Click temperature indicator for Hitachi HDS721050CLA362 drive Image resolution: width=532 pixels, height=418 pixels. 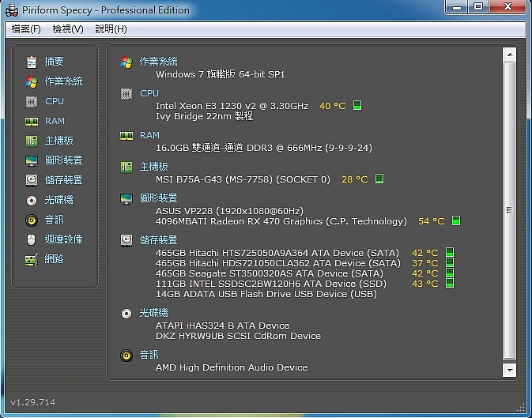point(450,262)
